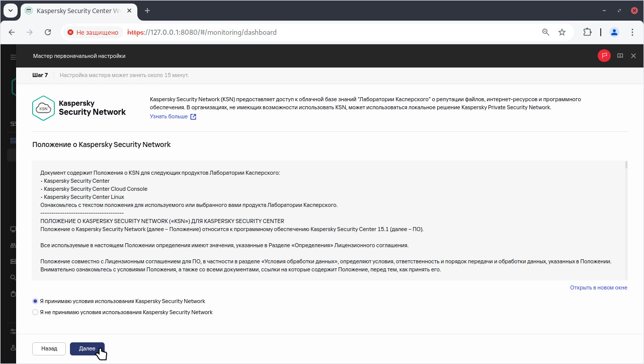Expand the tab search dropdown arrow
644x364 pixels.
(10, 11)
